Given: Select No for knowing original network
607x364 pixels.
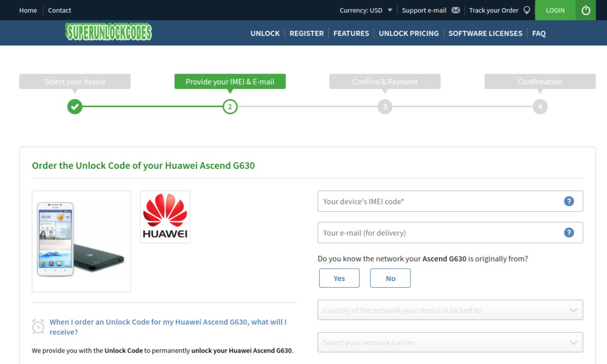Looking at the screenshot, I should pyautogui.click(x=390, y=278).
